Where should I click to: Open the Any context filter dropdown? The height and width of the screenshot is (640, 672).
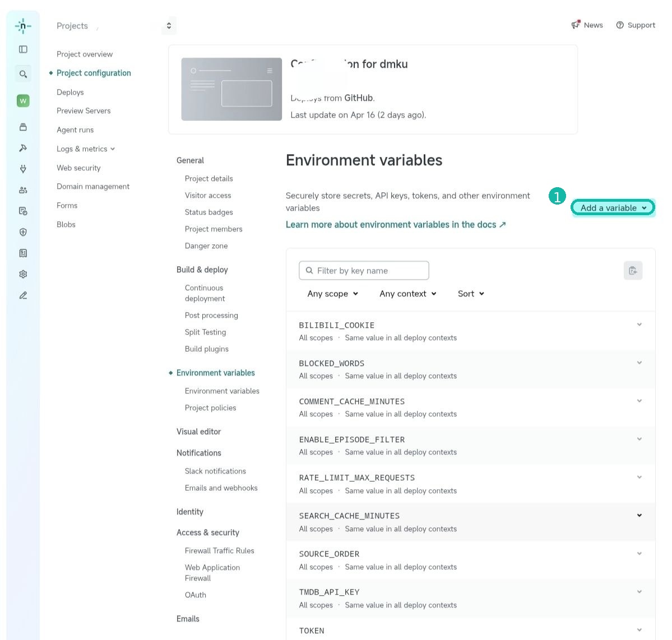pos(407,293)
